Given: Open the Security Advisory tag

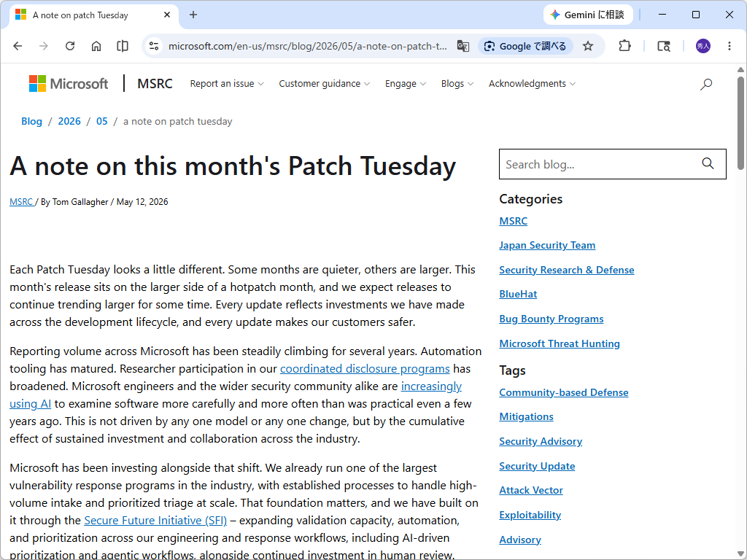Looking at the screenshot, I should 541,441.
